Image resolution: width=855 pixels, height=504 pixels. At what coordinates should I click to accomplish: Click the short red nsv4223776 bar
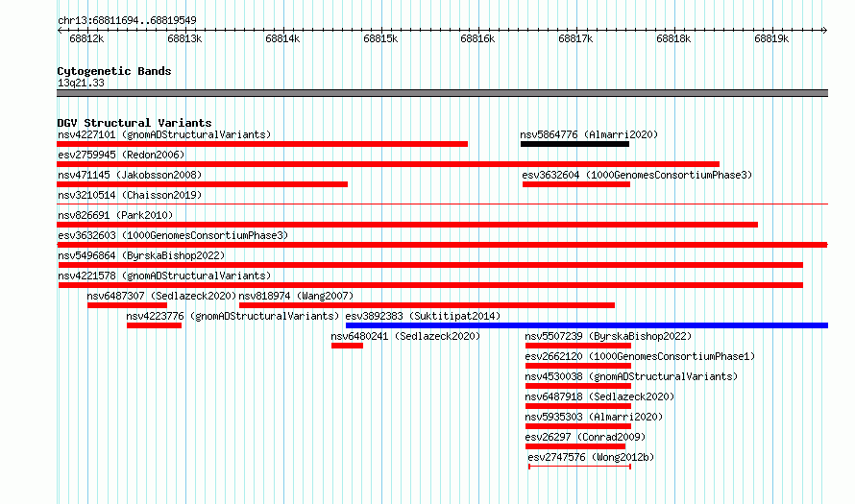tap(155, 325)
